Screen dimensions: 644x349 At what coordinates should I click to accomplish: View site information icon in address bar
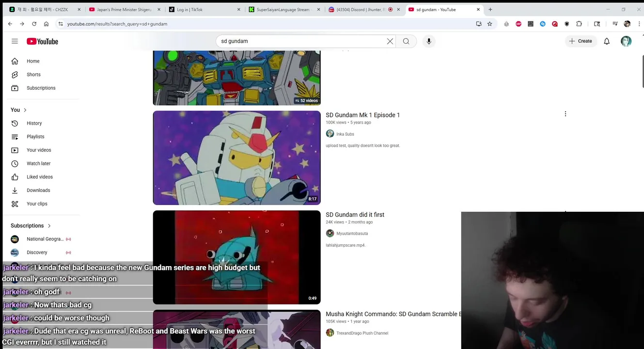coord(60,24)
